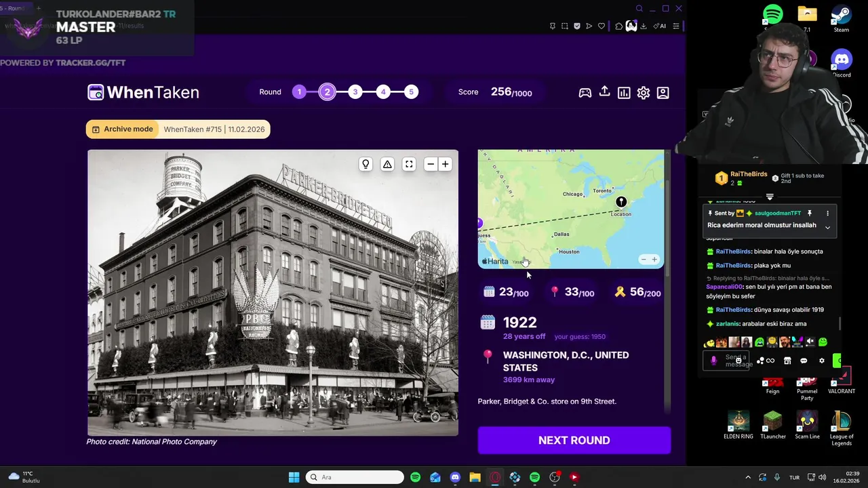Go to Round 1 step
Viewport: 868px width, 488px height.
pos(299,92)
